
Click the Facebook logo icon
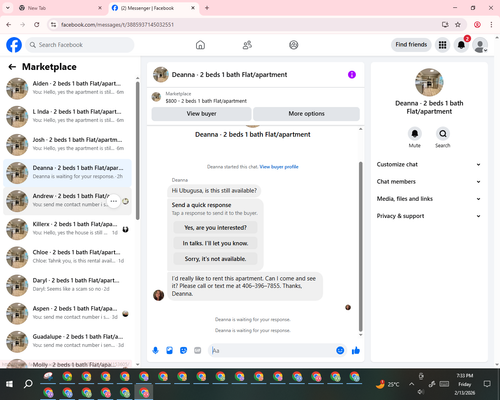click(x=14, y=45)
